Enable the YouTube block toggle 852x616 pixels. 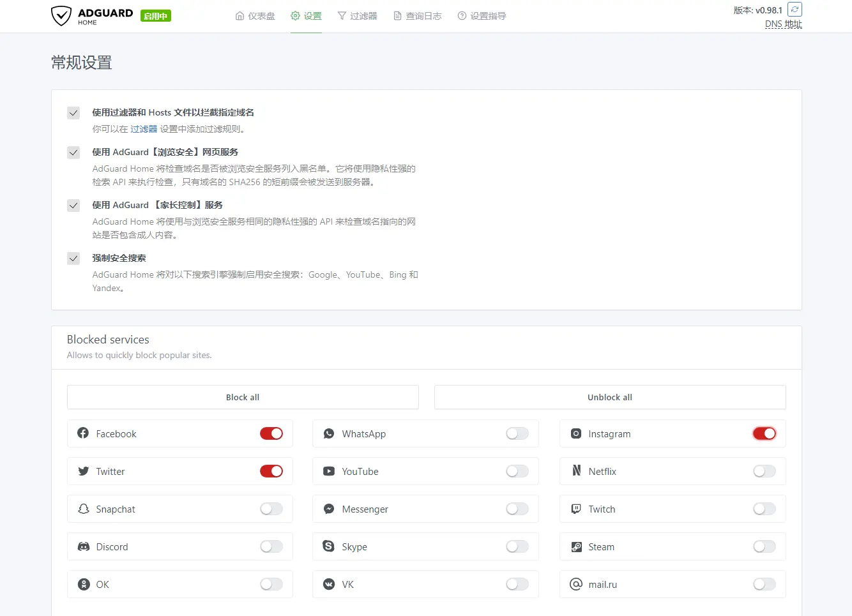point(517,471)
